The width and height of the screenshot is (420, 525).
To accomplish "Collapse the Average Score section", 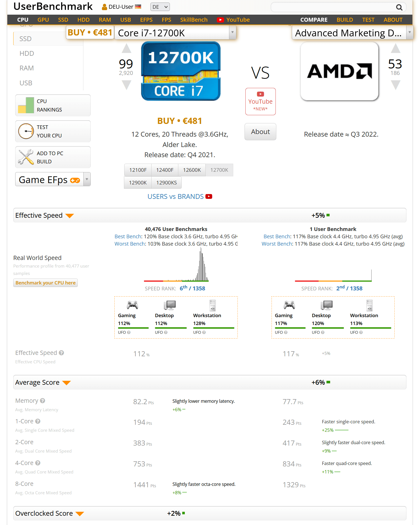I will point(66,383).
